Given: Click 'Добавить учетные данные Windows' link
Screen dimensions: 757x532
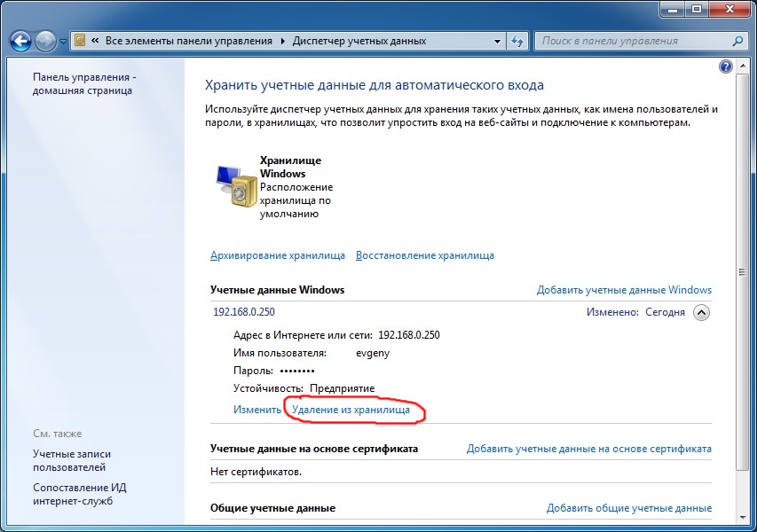Looking at the screenshot, I should pos(624,290).
